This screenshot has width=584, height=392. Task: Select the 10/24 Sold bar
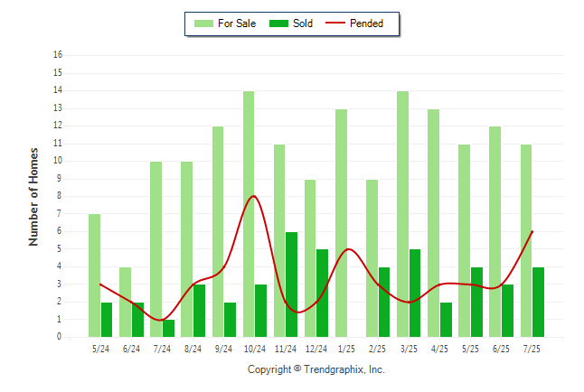click(260, 311)
